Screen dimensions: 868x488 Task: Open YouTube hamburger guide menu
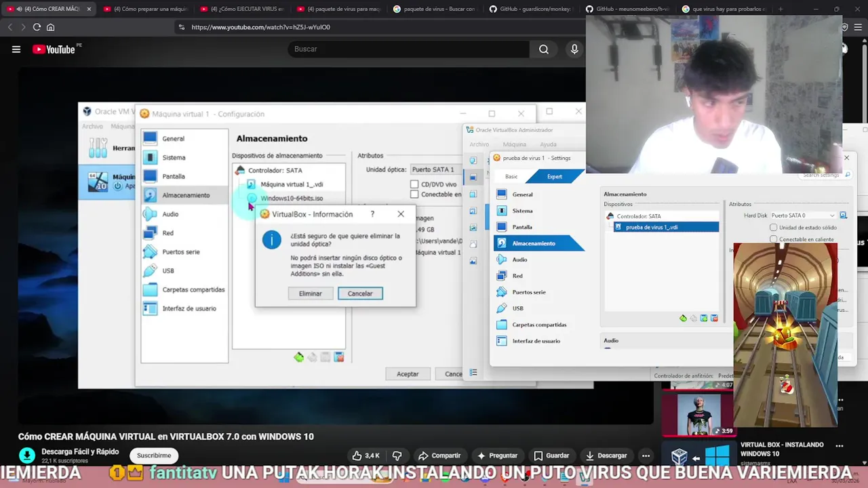coord(16,49)
